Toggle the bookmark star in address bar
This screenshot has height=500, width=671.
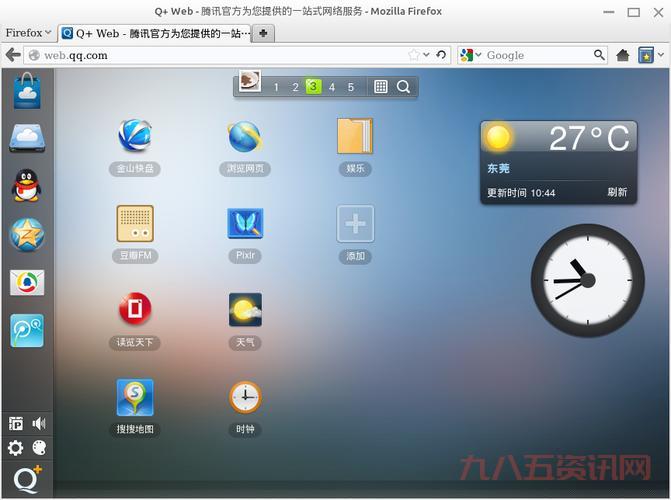pos(414,55)
